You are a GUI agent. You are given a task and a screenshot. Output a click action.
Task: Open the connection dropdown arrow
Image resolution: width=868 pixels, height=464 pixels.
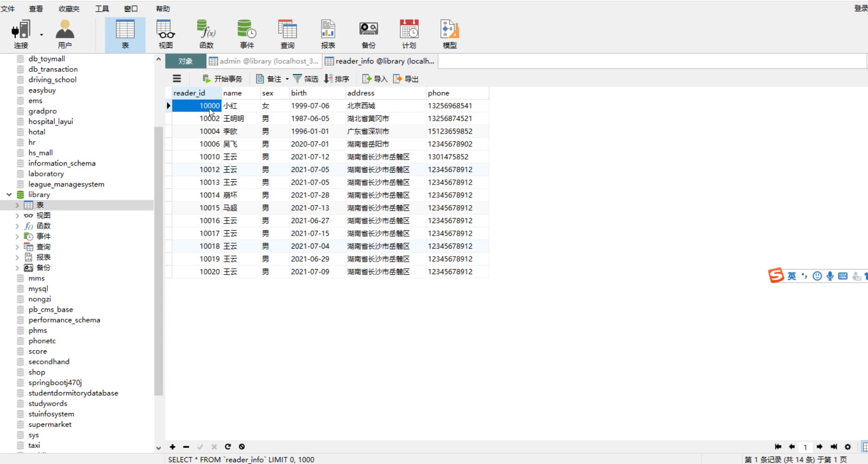(x=41, y=35)
